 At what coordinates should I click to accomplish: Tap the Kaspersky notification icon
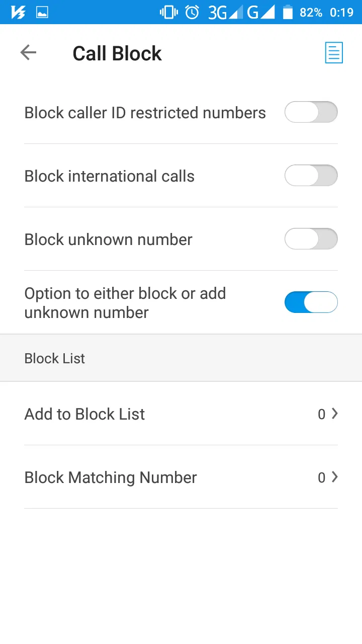(x=18, y=12)
